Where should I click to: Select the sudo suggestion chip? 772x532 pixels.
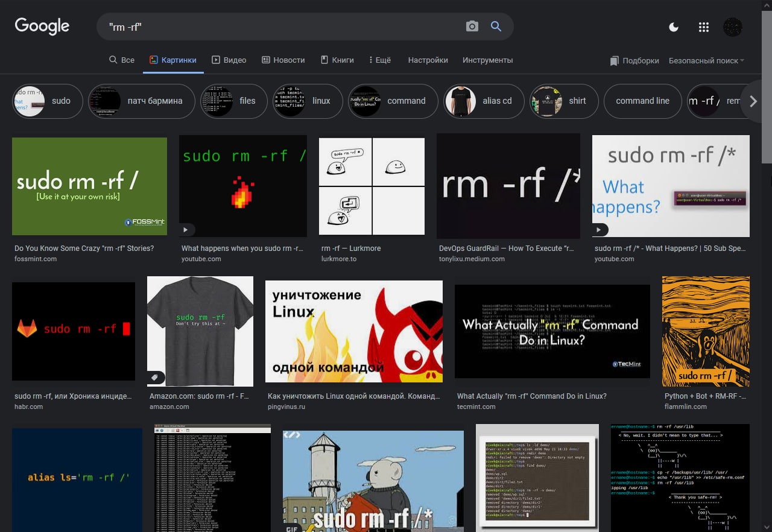pyautogui.click(x=48, y=101)
